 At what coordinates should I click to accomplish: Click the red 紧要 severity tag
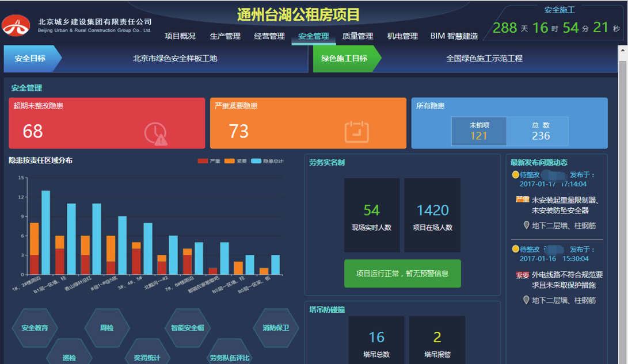pos(522,275)
